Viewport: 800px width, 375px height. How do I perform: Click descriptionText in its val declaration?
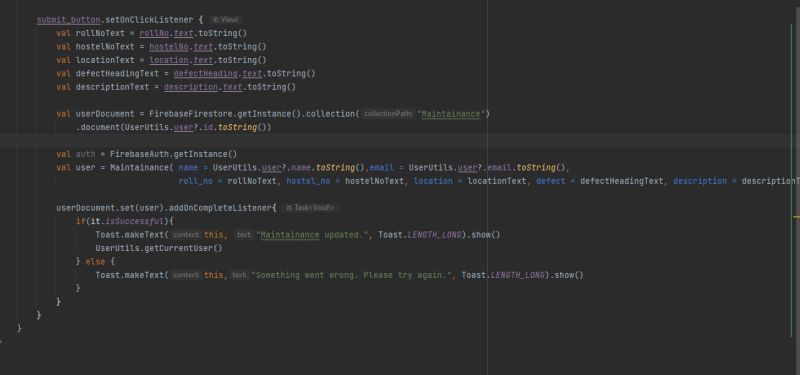click(x=112, y=87)
